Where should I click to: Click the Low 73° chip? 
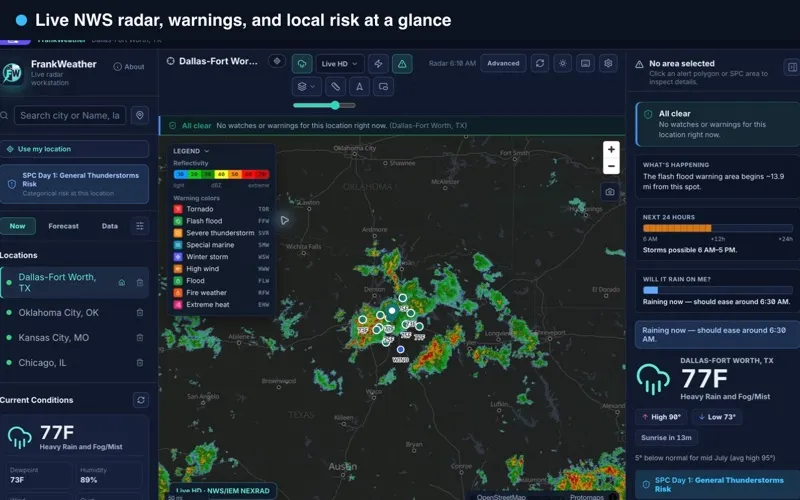[x=717, y=417]
